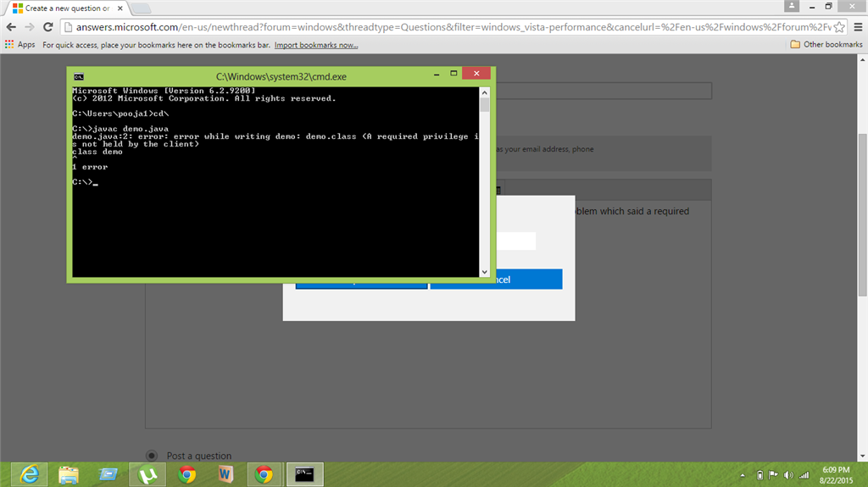This screenshot has width=868, height=487.
Task: Maximize the cmd.exe window
Action: (453, 74)
